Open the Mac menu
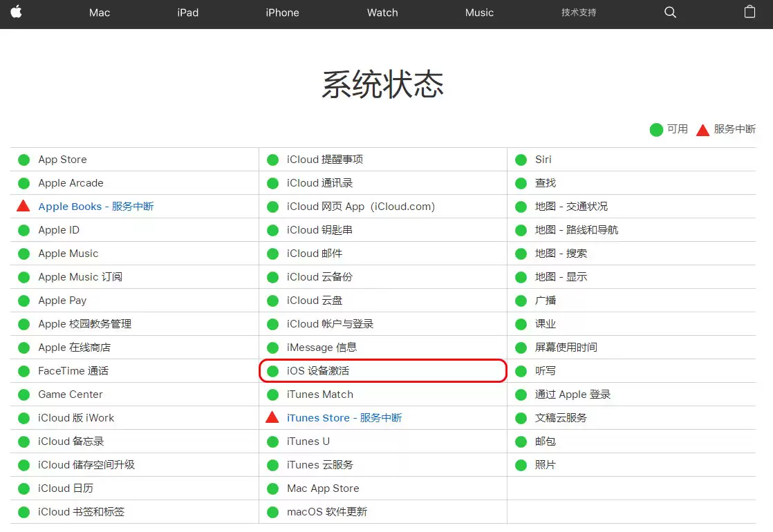The height and width of the screenshot is (532, 773). click(x=100, y=13)
